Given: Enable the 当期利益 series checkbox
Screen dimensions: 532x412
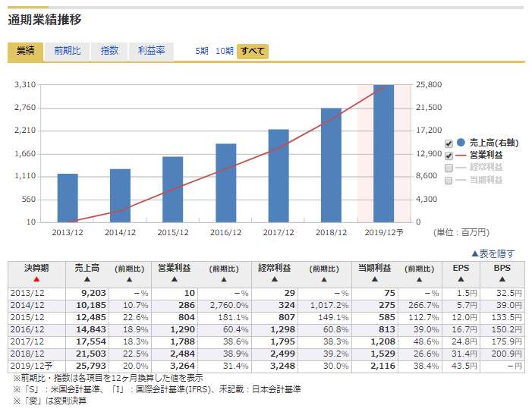Looking at the screenshot, I should (449, 181).
